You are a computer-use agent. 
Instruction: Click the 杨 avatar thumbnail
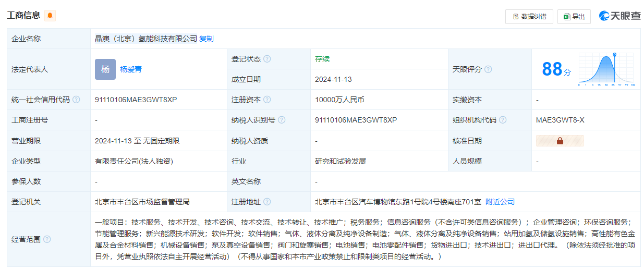coord(105,69)
